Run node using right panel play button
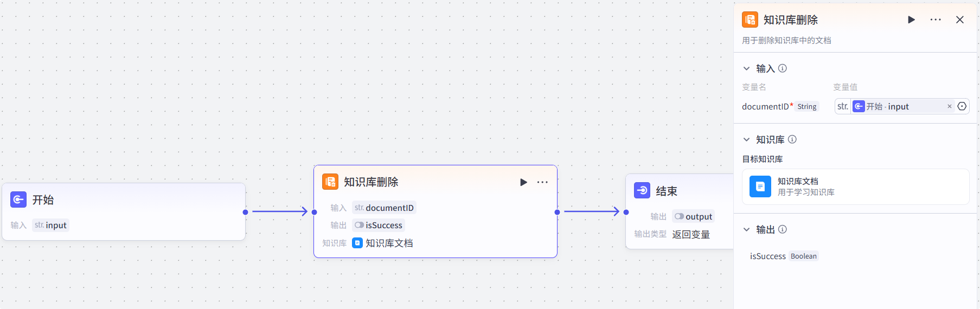This screenshot has width=980, height=309. 911,20
